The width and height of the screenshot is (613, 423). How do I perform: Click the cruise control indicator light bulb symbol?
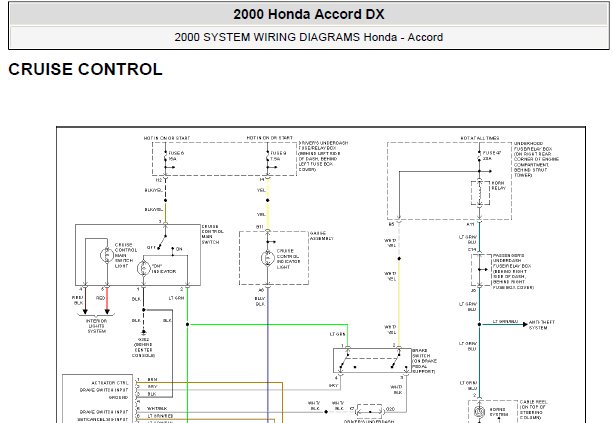tap(268, 258)
